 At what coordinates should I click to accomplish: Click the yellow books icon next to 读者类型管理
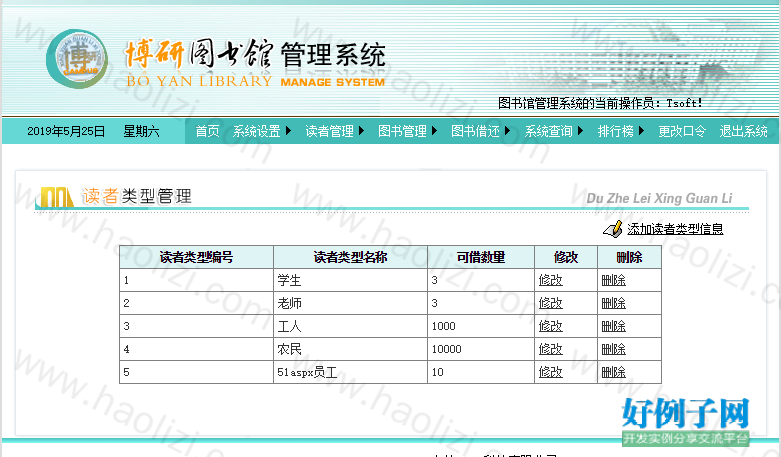tap(57, 197)
